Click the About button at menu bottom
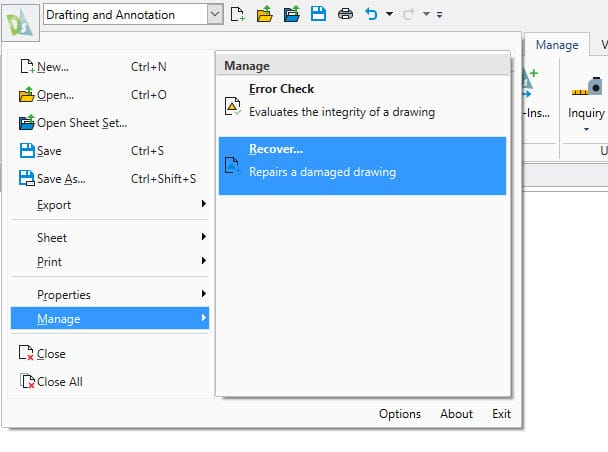This screenshot has height=452, width=608. point(456,414)
